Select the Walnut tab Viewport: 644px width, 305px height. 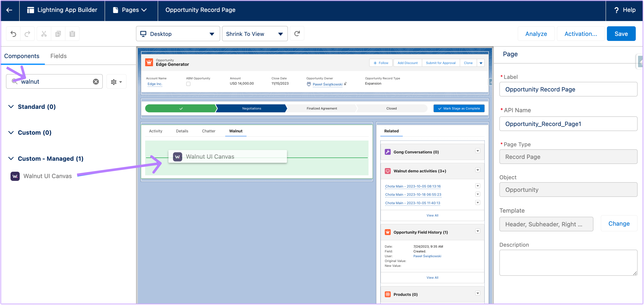pyautogui.click(x=236, y=131)
